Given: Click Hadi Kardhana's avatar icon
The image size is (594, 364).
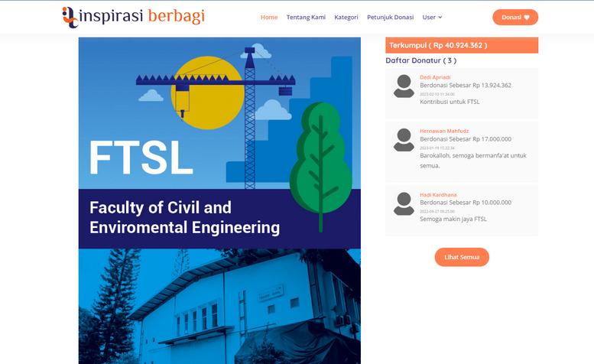Looking at the screenshot, I should coord(404,203).
